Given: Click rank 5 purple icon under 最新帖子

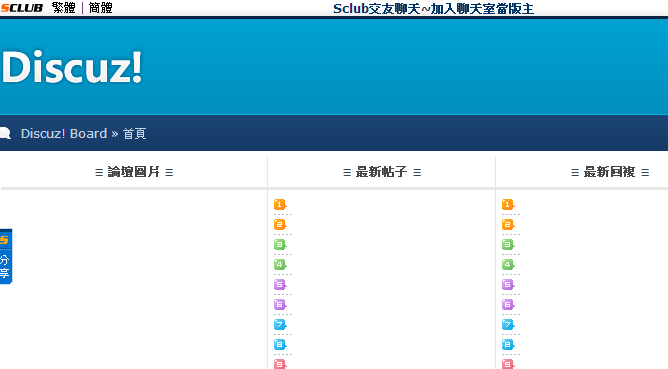Looking at the screenshot, I should coord(280,285).
